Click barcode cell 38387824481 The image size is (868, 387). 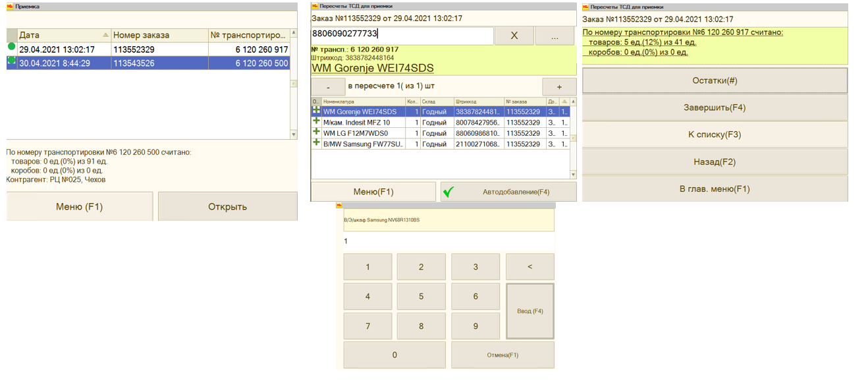coord(479,112)
